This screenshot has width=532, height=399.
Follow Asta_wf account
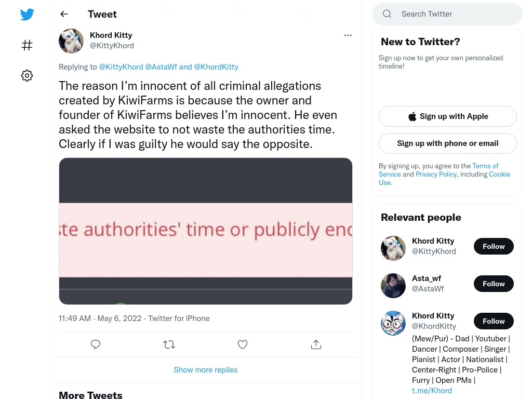click(x=494, y=284)
